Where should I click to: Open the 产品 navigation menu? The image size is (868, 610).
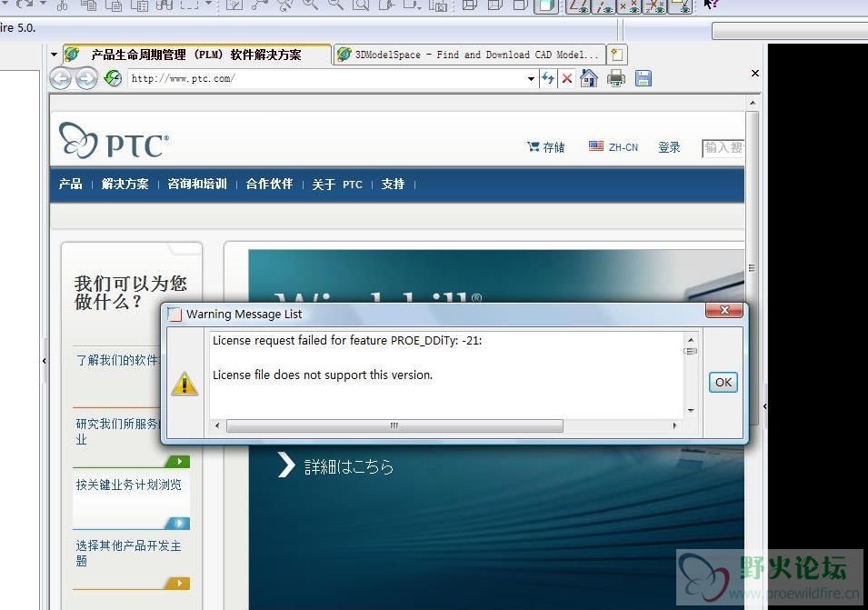(70, 184)
